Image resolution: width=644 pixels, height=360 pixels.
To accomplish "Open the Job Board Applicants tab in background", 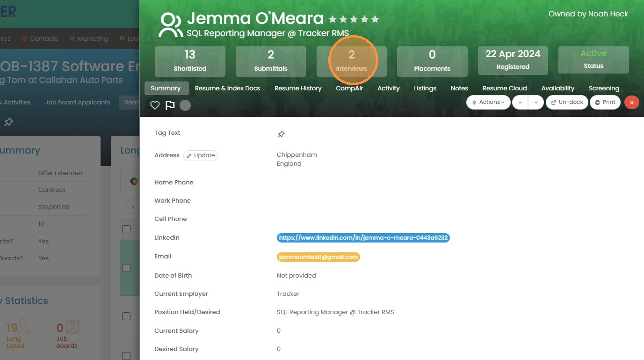I will [x=78, y=103].
